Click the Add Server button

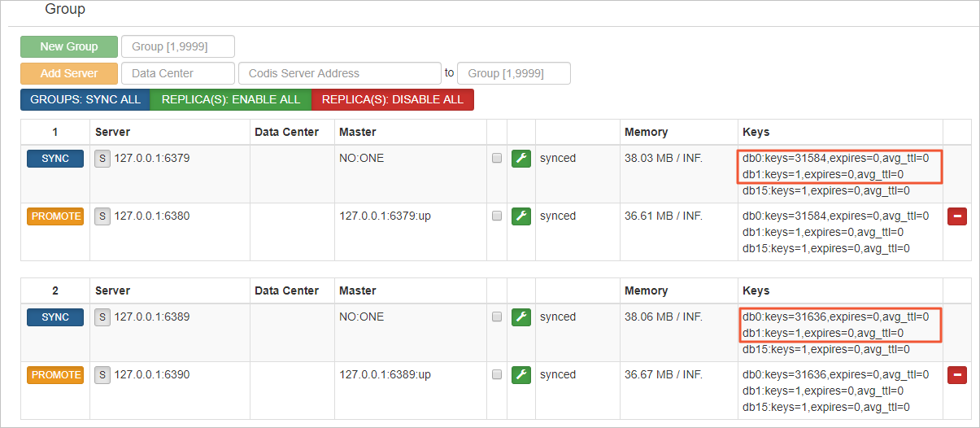click(69, 73)
